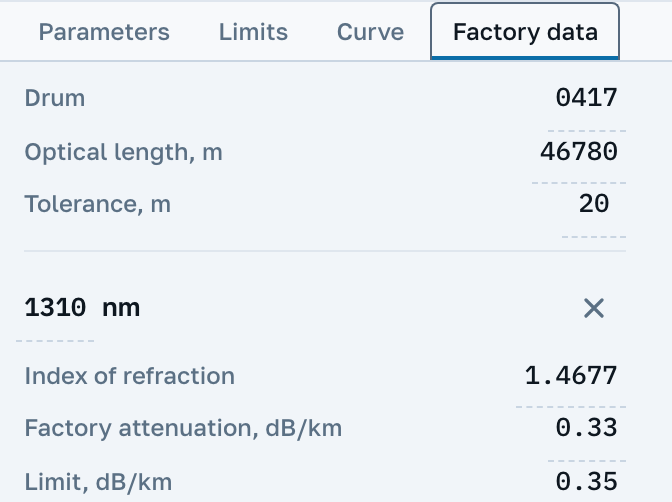Open the Limits tab

[253, 32]
